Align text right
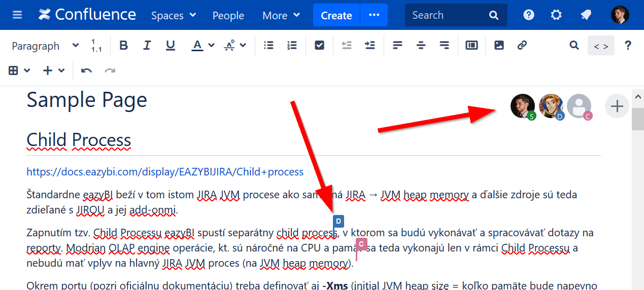This screenshot has width=644, height=290. pyautogui.click(x=444, y=46)
